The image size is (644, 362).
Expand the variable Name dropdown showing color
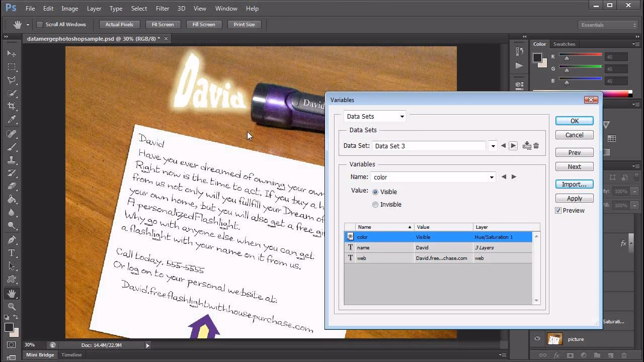492,177
